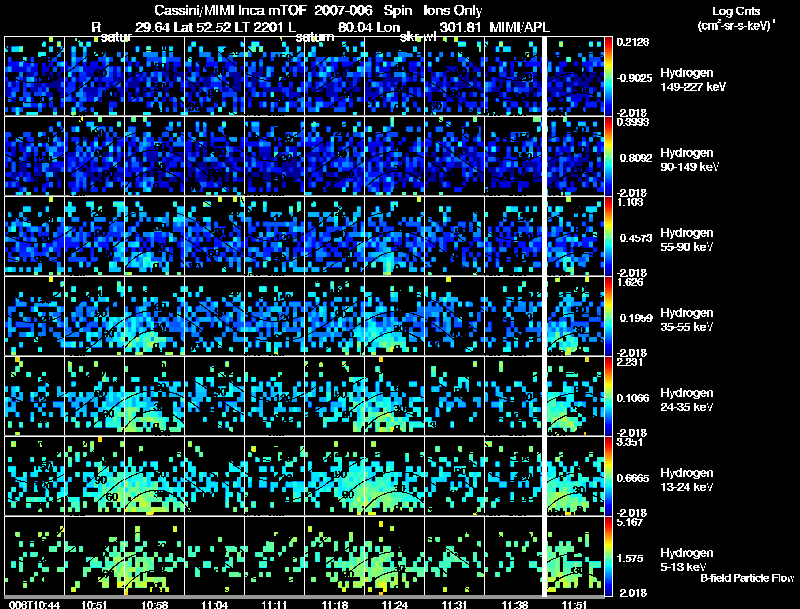This screenshot has height=609, width=800.
Task: Click the Hydrogen 35-55 keV color bar
Action: (x=608, y=316)
